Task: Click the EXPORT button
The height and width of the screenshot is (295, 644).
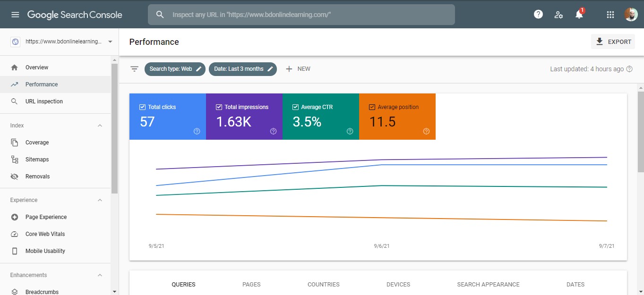Action: tap(613, 42)
